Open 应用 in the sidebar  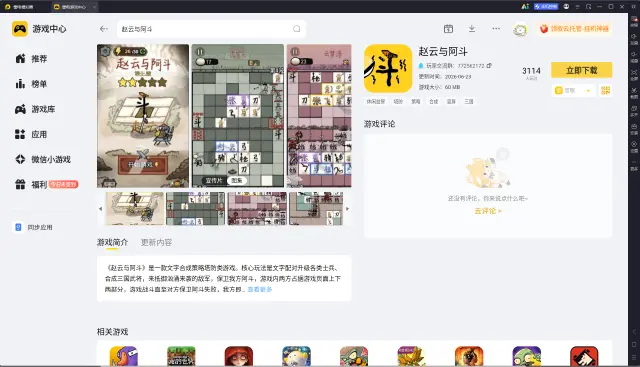pos(31,134)
